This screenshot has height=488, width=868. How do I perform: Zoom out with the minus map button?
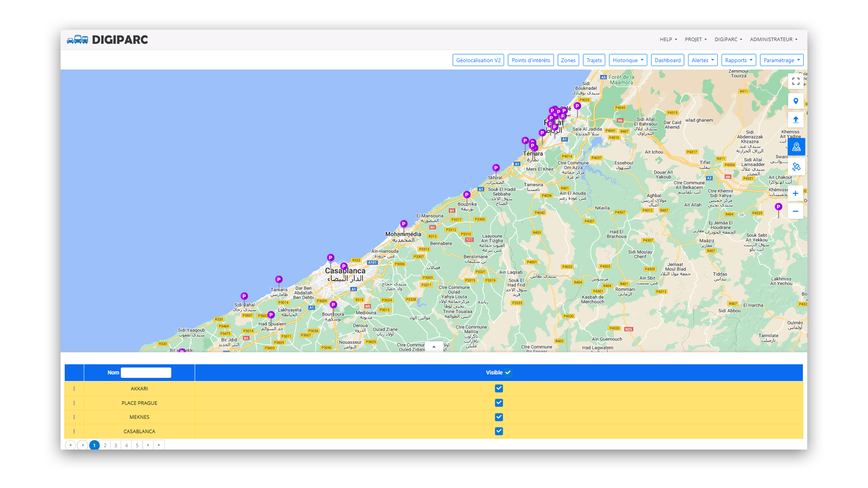[795, 211]
